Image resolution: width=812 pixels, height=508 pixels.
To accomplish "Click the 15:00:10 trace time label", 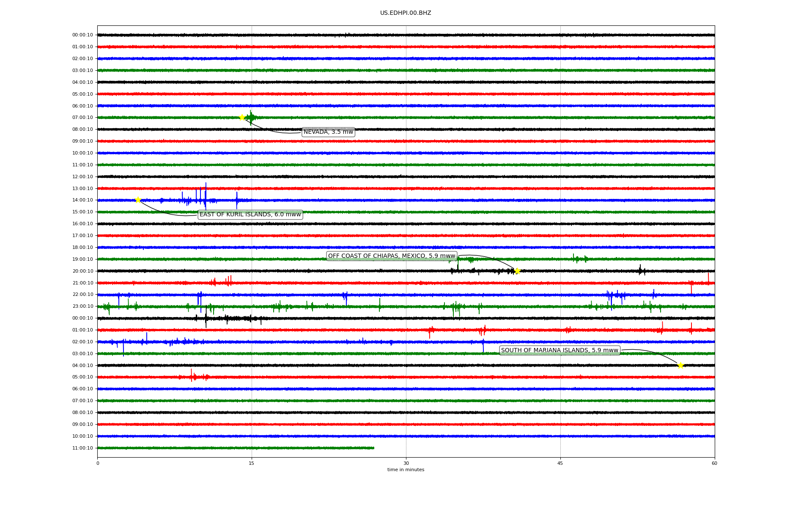I will pyautogui.click(x=82, y=212).
